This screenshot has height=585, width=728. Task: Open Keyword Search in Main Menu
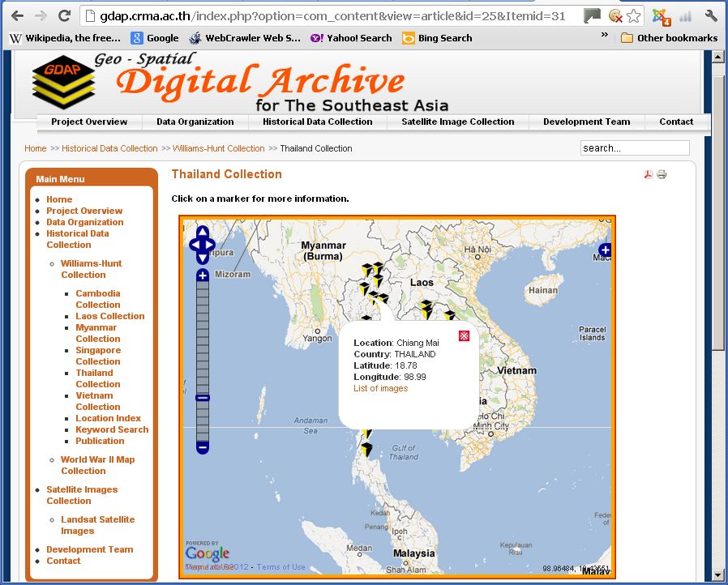point(112,430)
